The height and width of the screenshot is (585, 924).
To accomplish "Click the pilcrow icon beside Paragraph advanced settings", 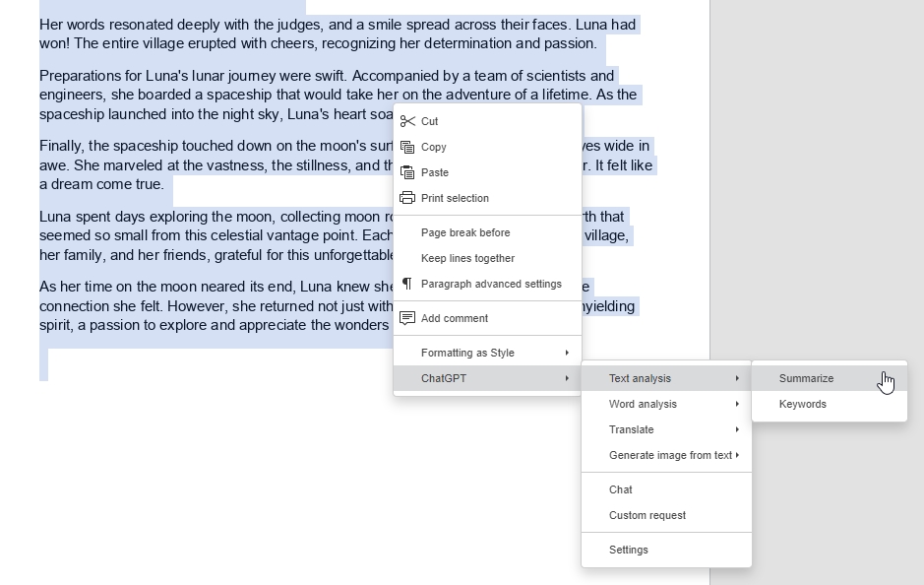I will (408, 284).
